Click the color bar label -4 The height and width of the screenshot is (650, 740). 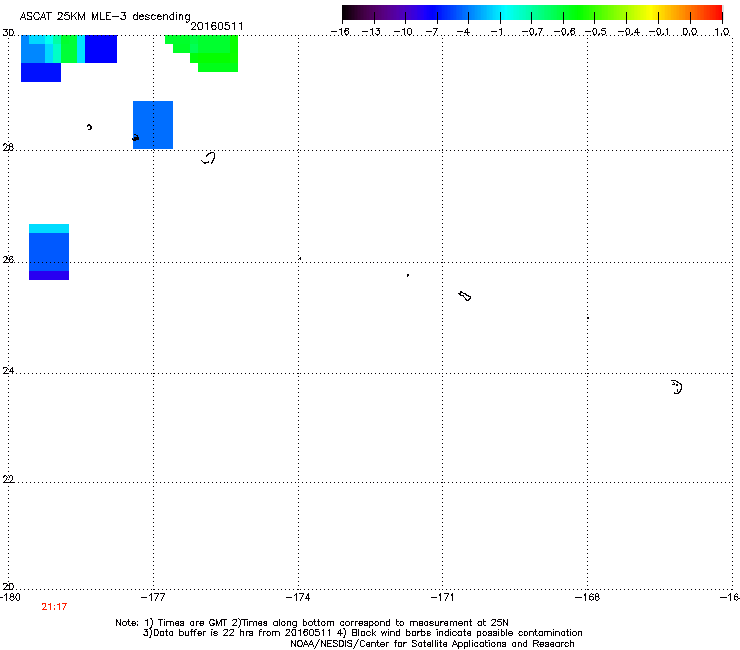coord(463,32)
